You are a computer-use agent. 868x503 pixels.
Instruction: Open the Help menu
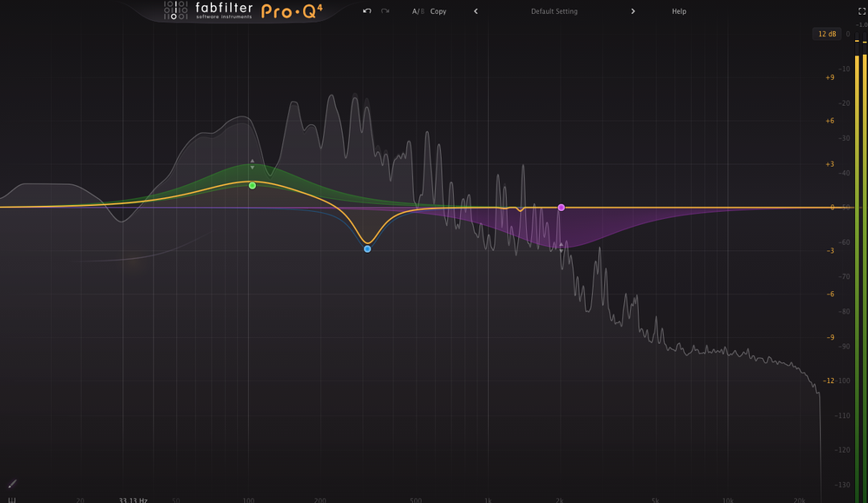click(679, 11)
